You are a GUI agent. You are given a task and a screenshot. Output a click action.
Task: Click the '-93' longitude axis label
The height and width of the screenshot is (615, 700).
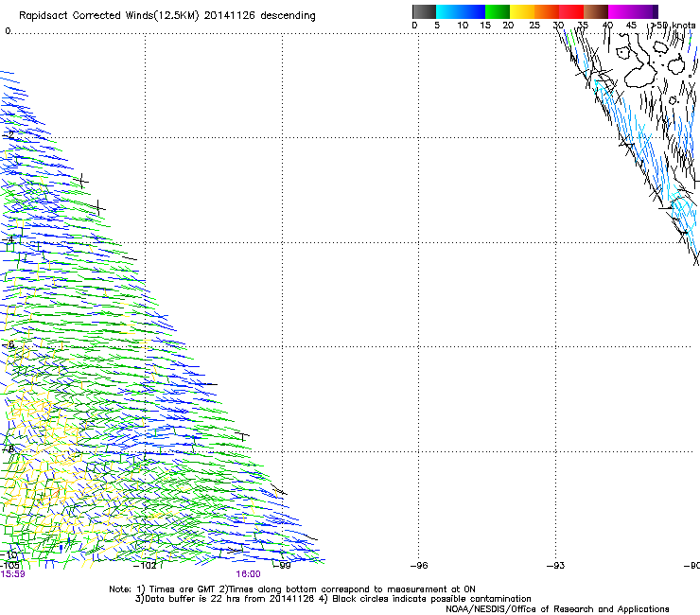[x=555, y=566]
